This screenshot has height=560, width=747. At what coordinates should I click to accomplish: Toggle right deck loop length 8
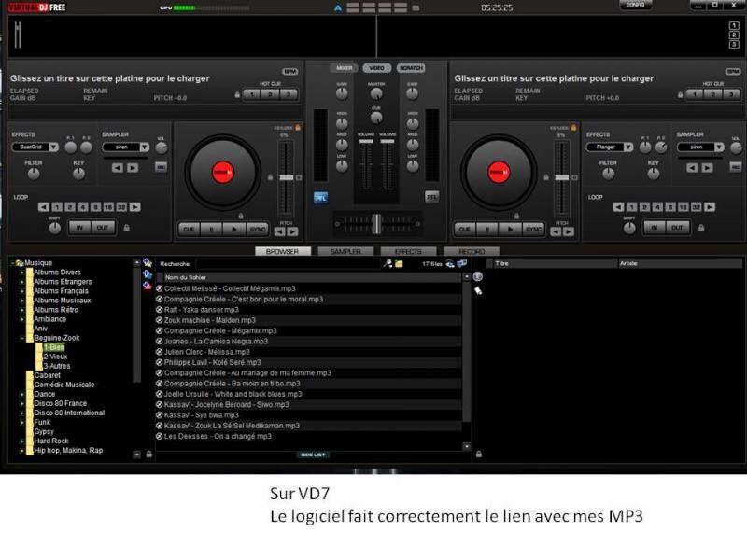coord(670,207)
